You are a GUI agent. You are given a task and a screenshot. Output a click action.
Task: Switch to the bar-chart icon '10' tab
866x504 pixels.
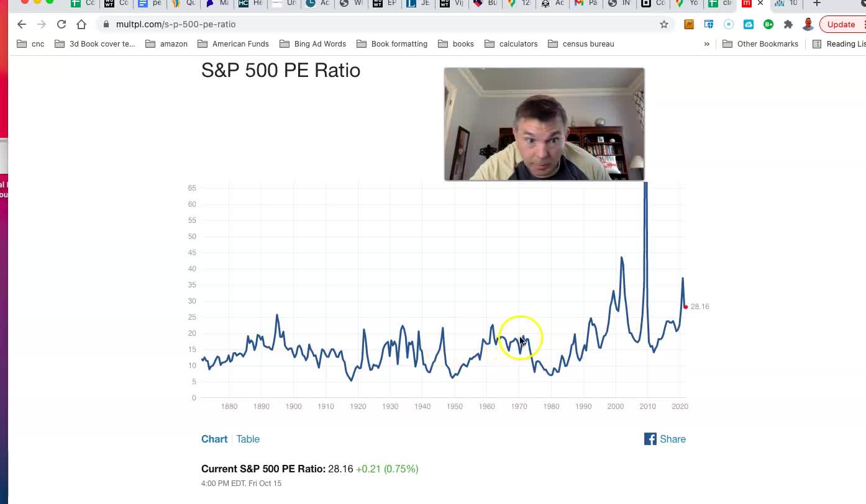[786, 3]
